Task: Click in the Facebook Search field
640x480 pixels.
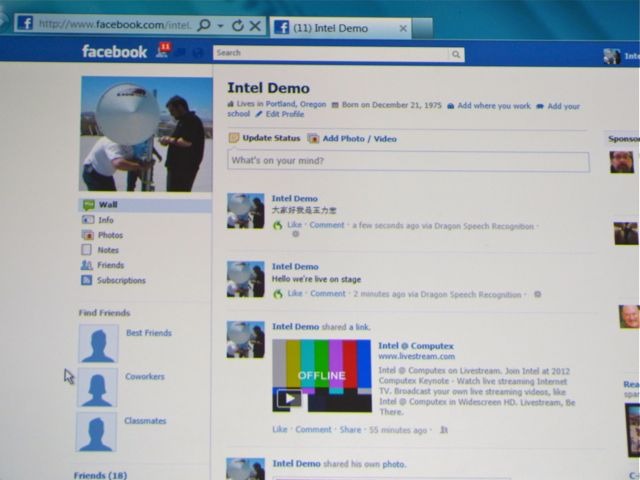Action: (x=331, y=53)
